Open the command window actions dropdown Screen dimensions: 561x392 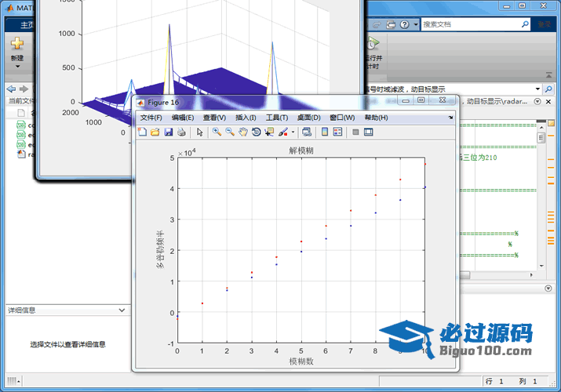[x=548, y=288]
